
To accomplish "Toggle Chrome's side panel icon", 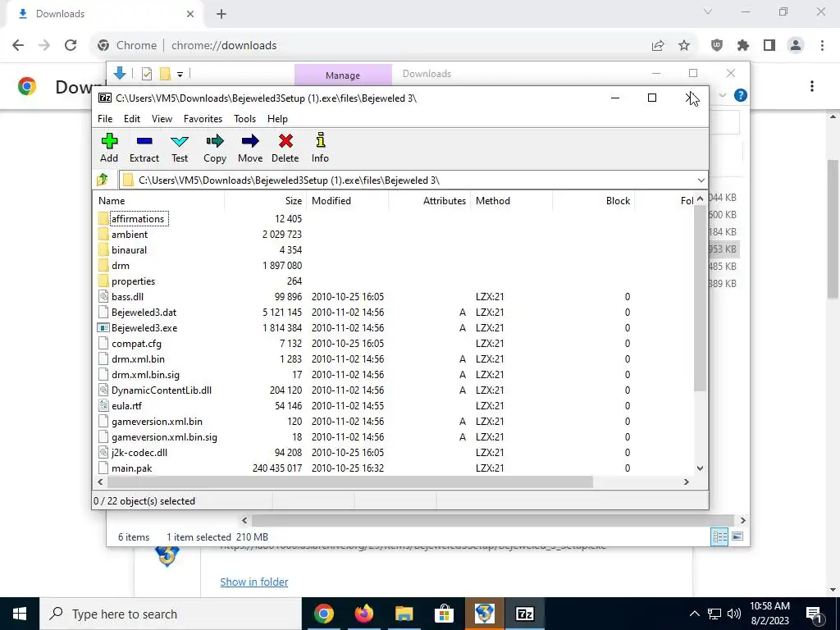I will point(769,46).
